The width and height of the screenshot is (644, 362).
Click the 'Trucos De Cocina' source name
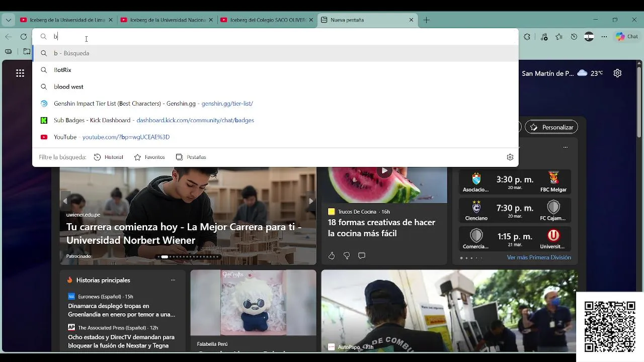tap(357, 212)
